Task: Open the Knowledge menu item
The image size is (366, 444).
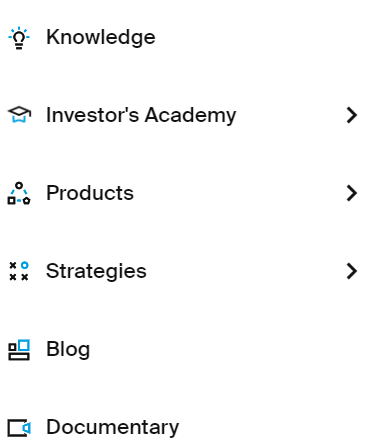Action: [x=101, y=37]
